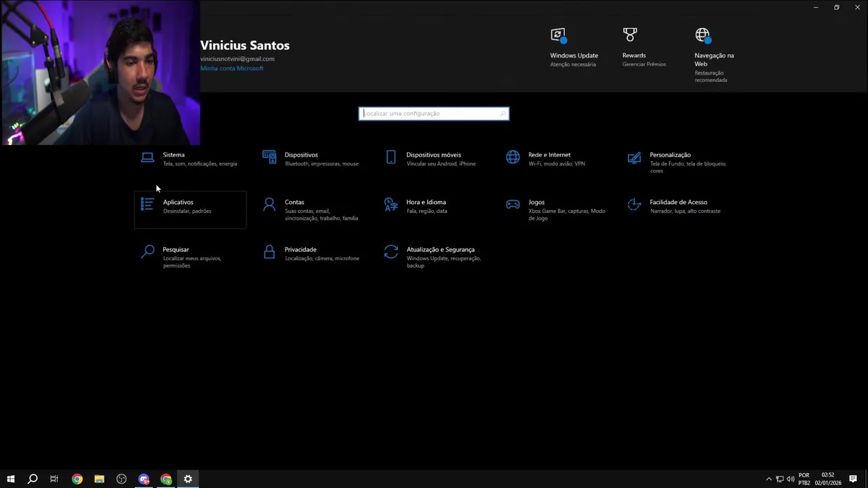Open the Aplicativos list icon
Viewport: 868px width, 488px height.
(x=147, y=204)
